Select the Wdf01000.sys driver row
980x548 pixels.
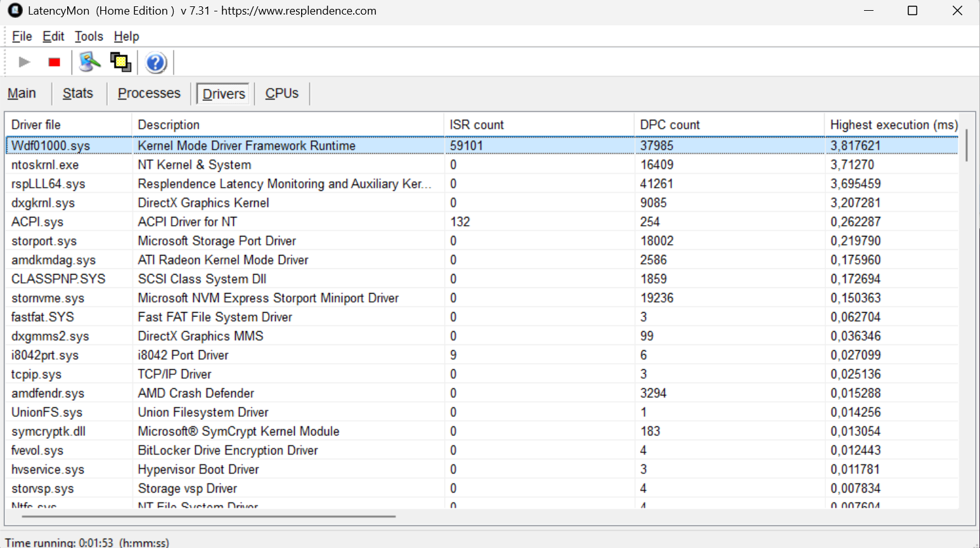(x=482, y=146)
